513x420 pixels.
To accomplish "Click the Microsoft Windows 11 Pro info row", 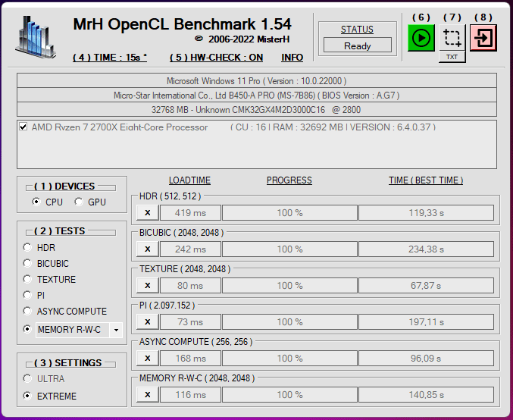I will [257, 81].
